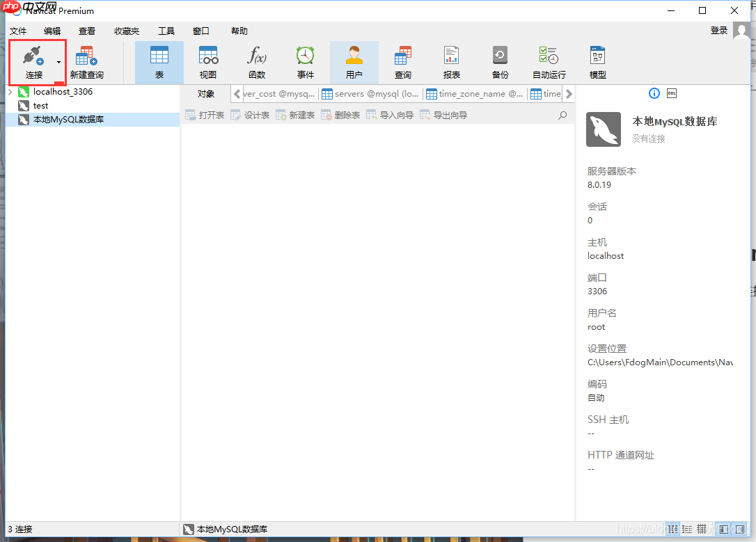Select the 视图 (Views) toolbar icon
This screenshot has width=756, height=542.
coord(207,61)
